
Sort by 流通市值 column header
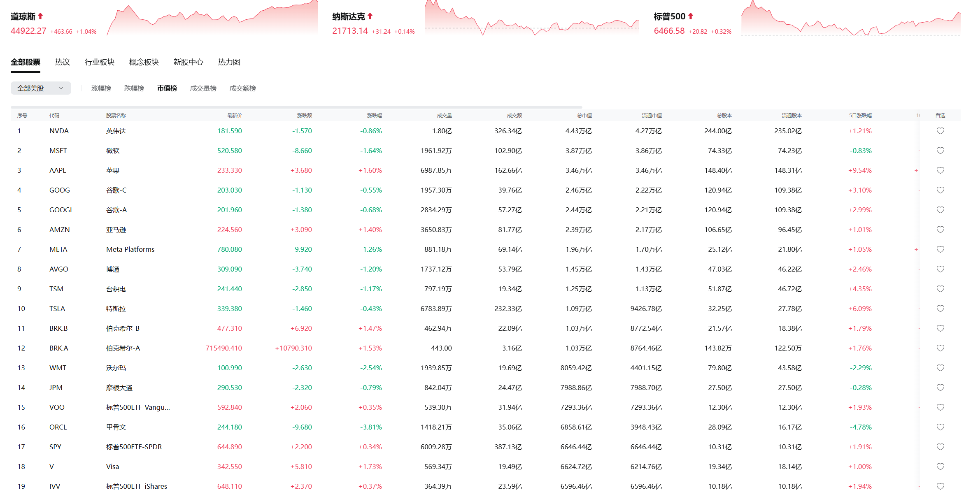coord(652,116)
